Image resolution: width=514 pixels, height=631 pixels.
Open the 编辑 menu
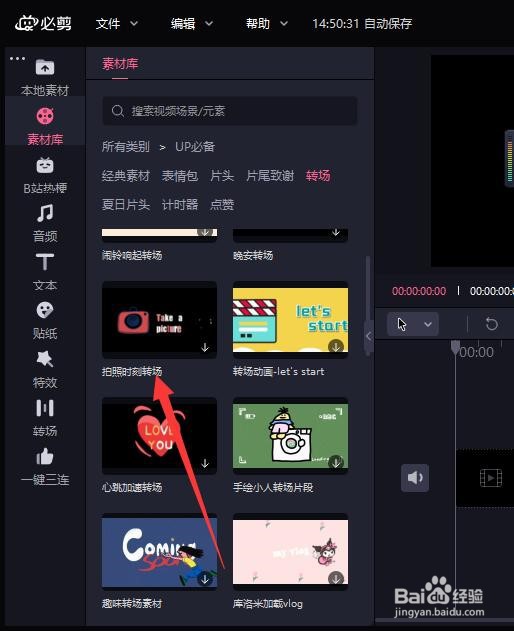(183, 24)
